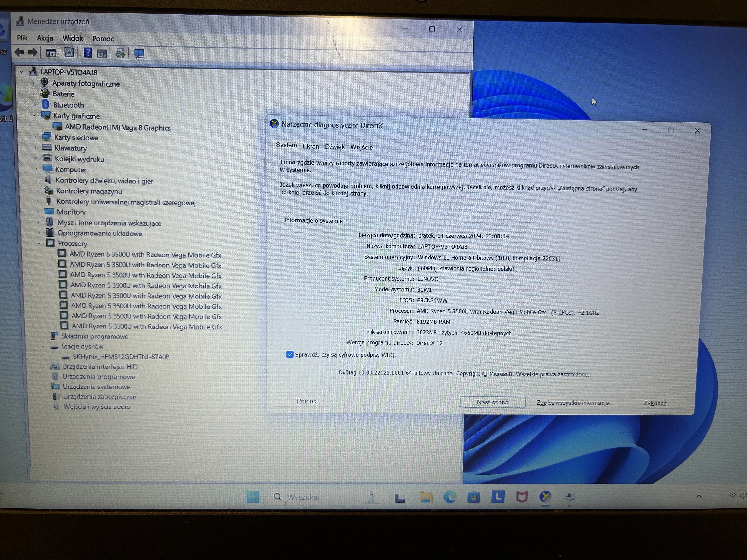Image resolution: width=747 pixels, height=560 pixels.
Task: Collapse the LAPTOP-V5TO4AJ8 root node
Action: pos(22,71)
